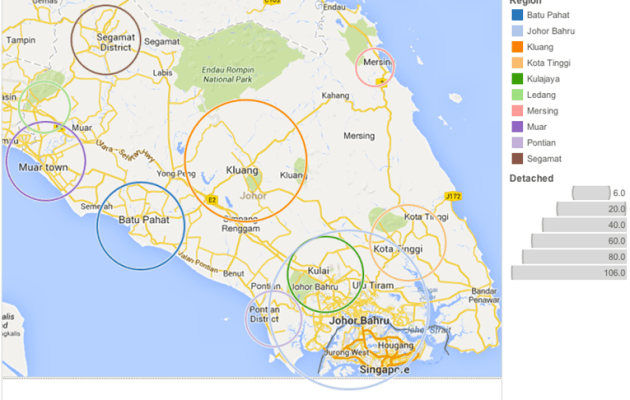Click the Batu Pahat legend label
This screenshot has width=630, height=400.
pos(548,15)
